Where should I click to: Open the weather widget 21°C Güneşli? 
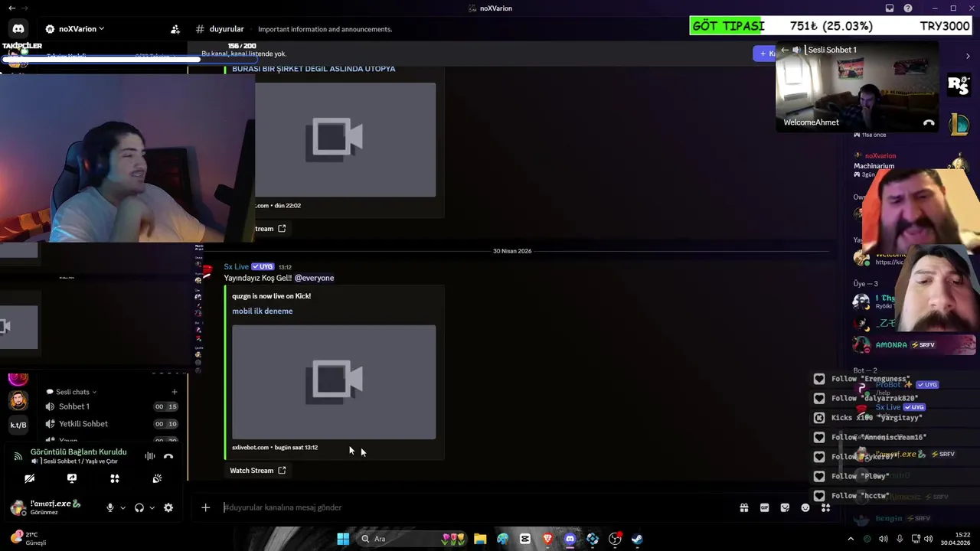coord(27,538)
